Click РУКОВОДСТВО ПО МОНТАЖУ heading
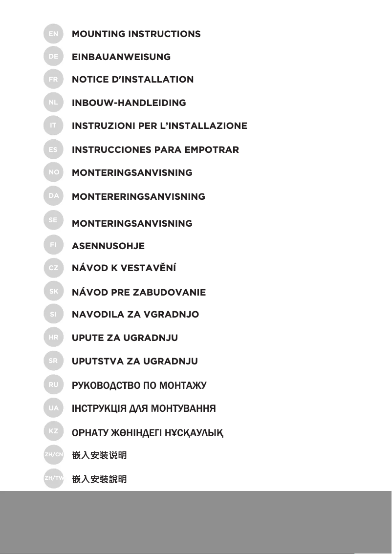The height and width of the screenshot is (554, 392). (x=139, y=386)
